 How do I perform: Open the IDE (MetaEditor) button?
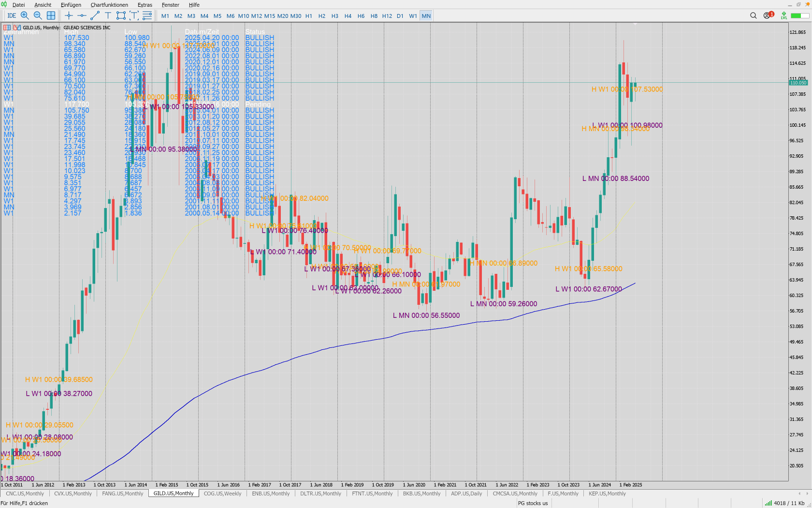[12, 16]
